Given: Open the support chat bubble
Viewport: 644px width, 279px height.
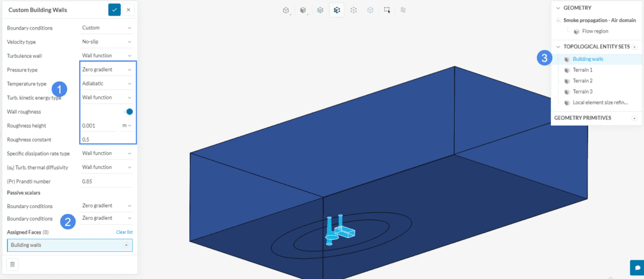Looking at the screenshot, I should point(637,268).
